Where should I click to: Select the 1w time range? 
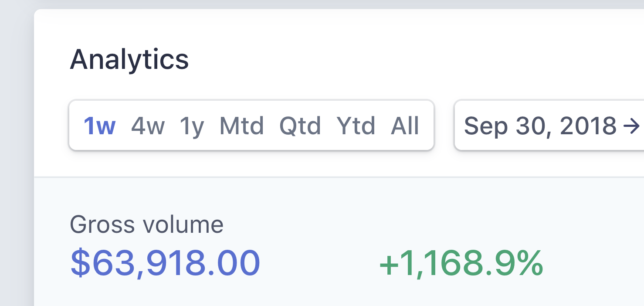coord(99,126)
